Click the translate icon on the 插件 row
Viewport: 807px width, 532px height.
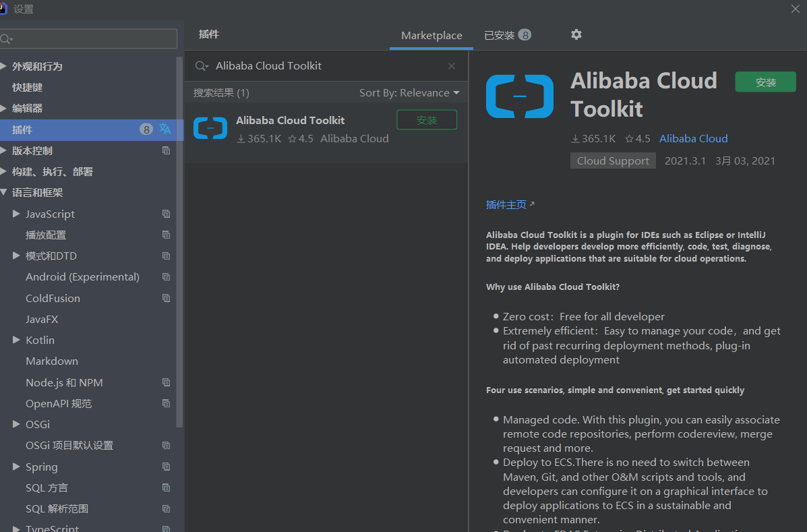tap(165, 129)
